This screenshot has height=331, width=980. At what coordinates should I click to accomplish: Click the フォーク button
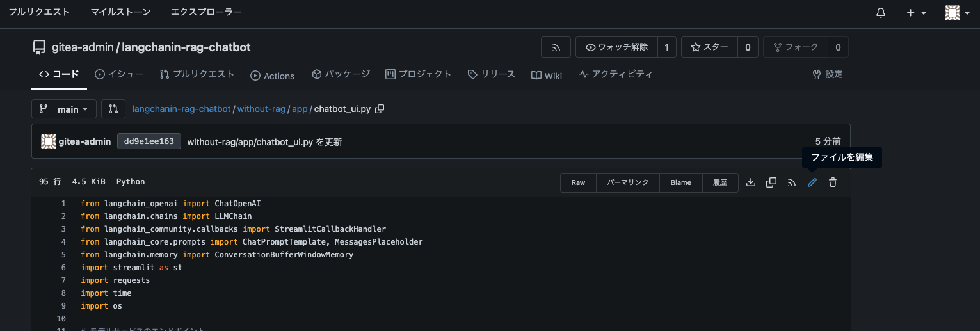[796, 47]
